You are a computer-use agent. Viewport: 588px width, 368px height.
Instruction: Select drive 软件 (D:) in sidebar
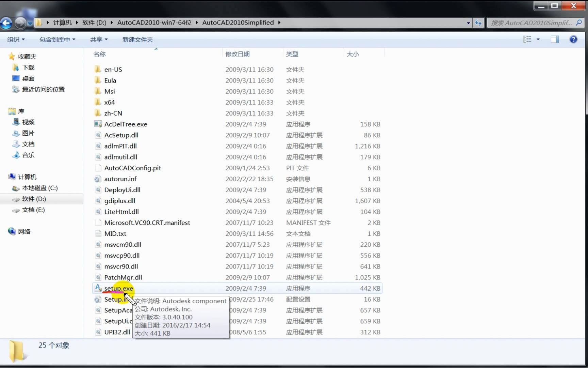point(42,199)
